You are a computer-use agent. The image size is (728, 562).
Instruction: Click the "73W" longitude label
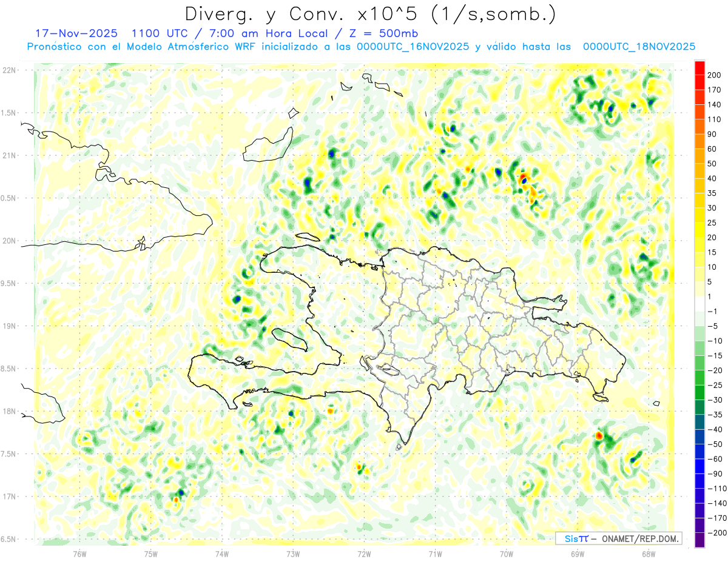pyautogui.click(x=293, y=554)
